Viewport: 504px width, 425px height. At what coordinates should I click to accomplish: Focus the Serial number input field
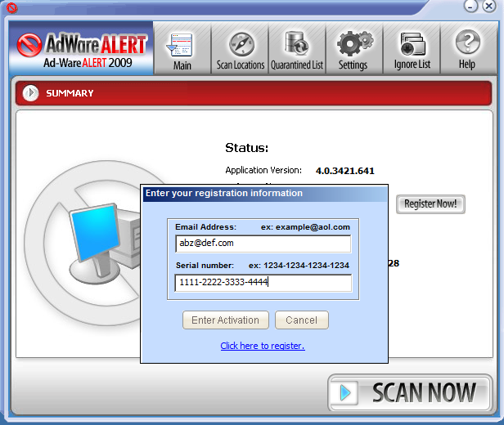tap(263, 283)
